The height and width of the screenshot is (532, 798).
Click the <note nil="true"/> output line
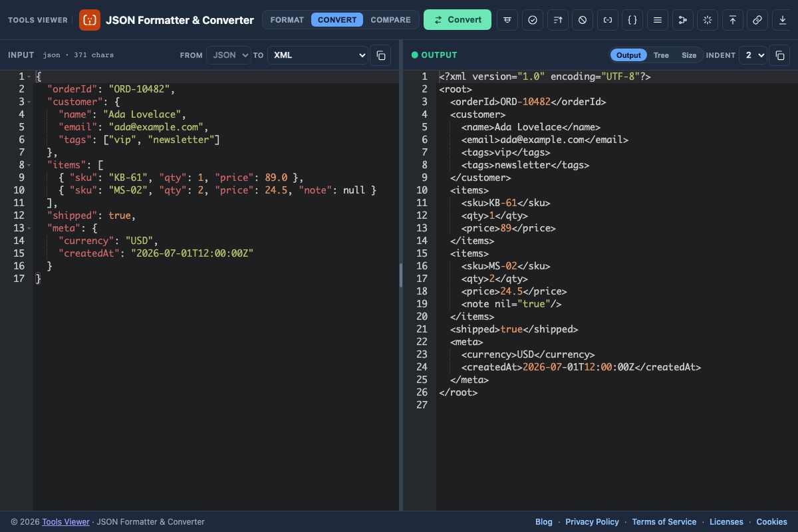(x=511, y=304)
